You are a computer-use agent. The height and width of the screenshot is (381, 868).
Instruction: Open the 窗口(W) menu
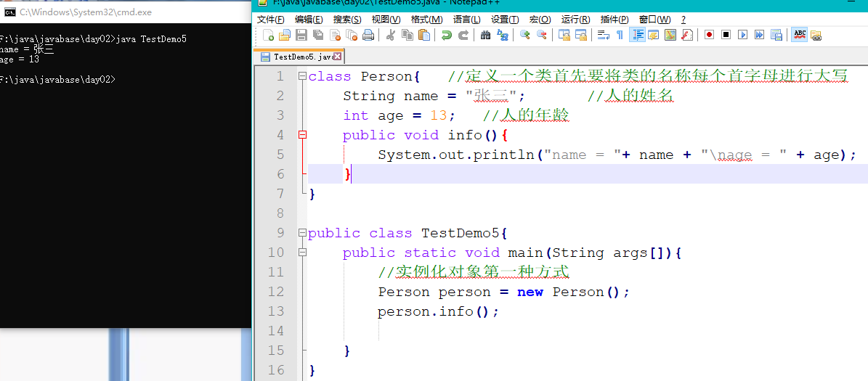[x=654, y=20]
